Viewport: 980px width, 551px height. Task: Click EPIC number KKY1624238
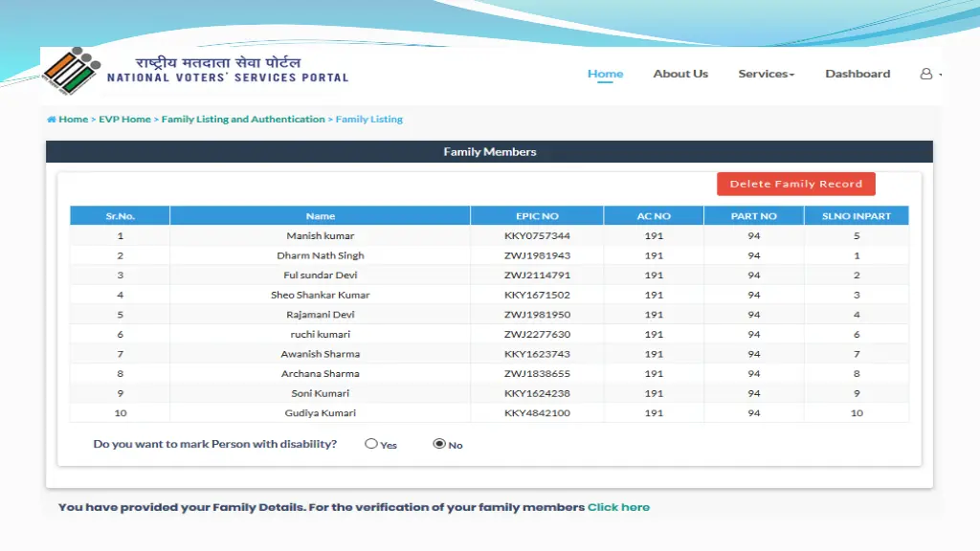(537, 393)
